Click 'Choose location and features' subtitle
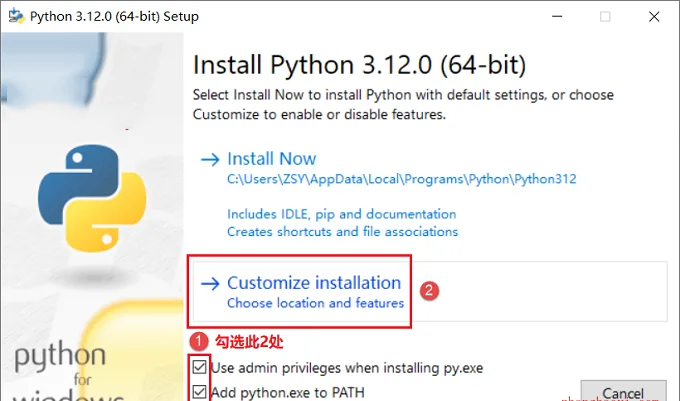The image size is (680, 401). pos(315,303)
